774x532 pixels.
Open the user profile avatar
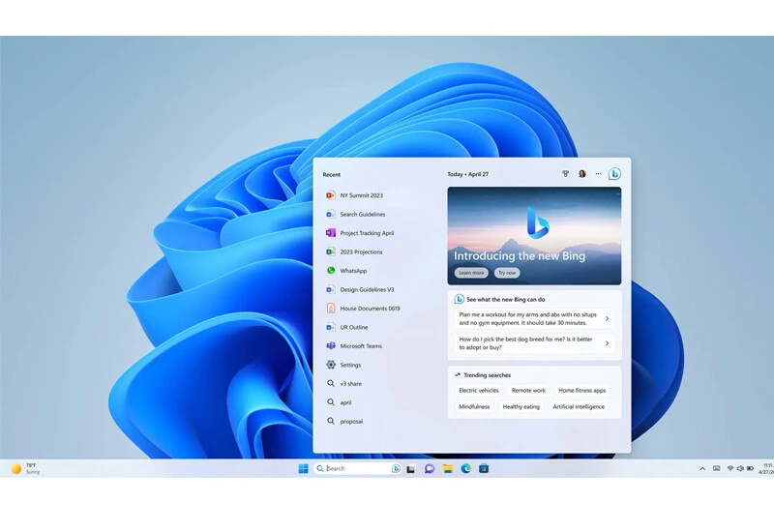click(582, 174)
